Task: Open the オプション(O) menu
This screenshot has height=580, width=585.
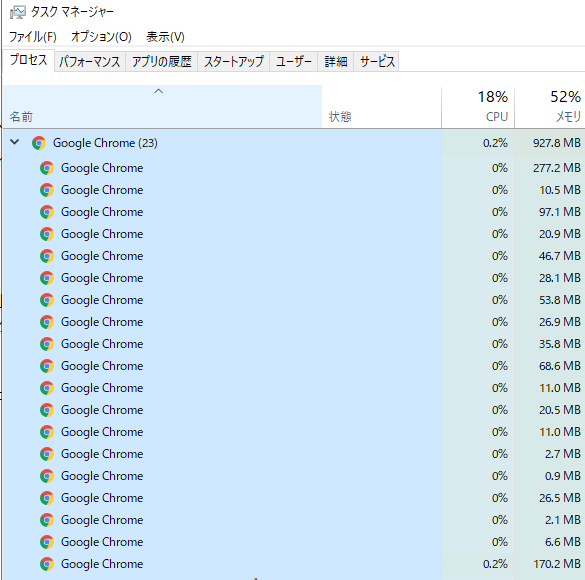Action: tap(101, 37)
